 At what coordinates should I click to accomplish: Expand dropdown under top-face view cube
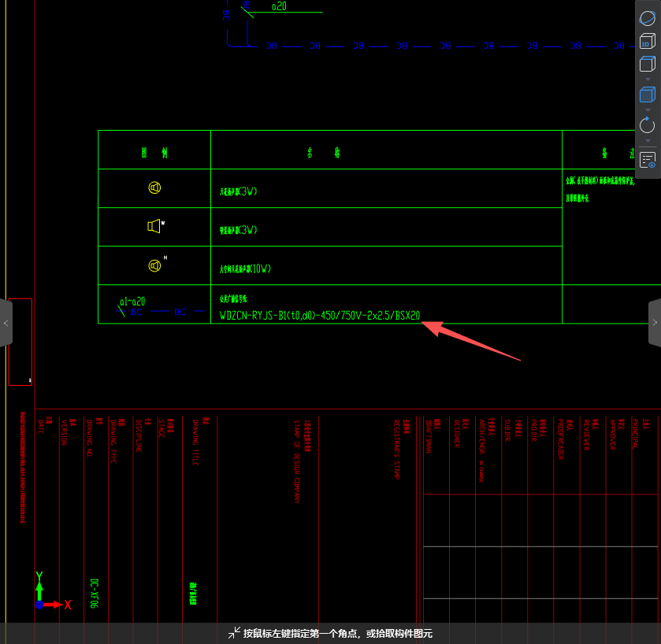(x=648, y=80)
